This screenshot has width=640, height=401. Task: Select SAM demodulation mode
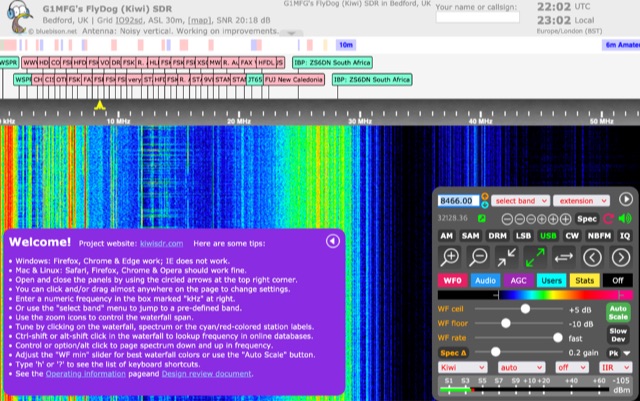coord(470,236)
